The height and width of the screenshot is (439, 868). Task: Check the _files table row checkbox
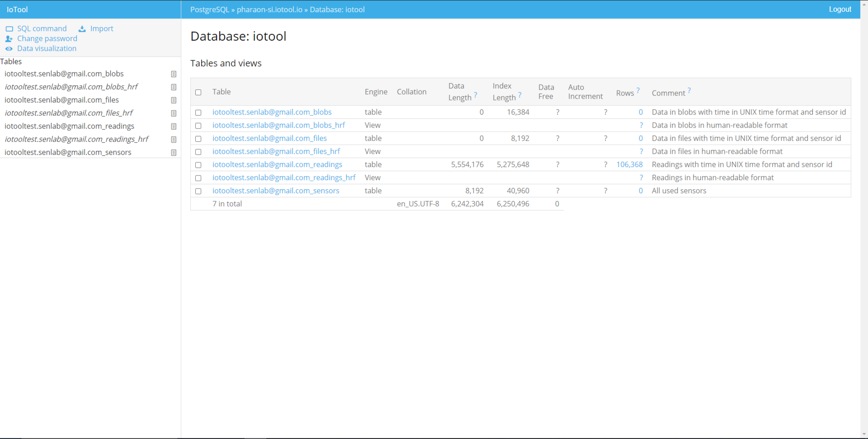[198, 139]
